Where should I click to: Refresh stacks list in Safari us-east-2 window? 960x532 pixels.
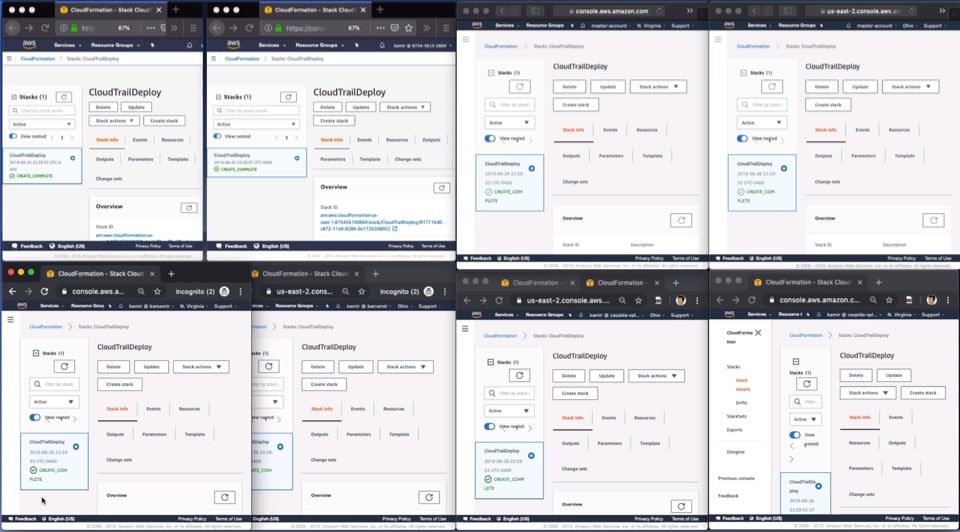tap(771, 86)
